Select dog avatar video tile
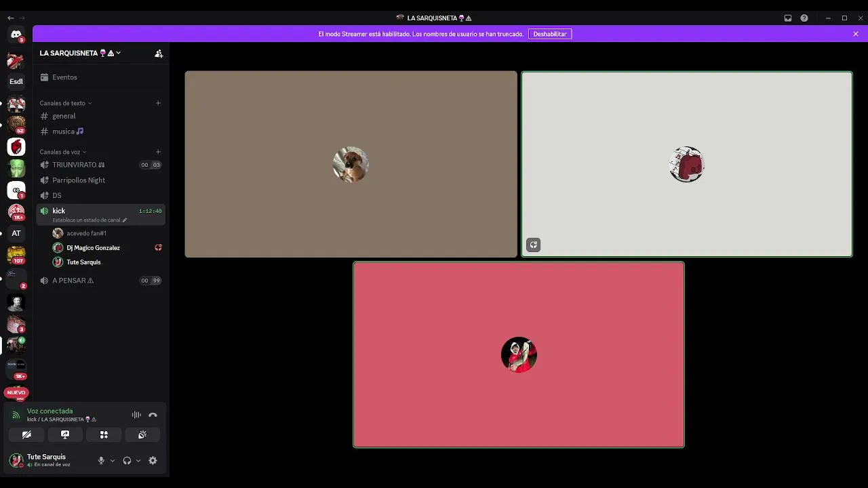 [x=351, y=164]
